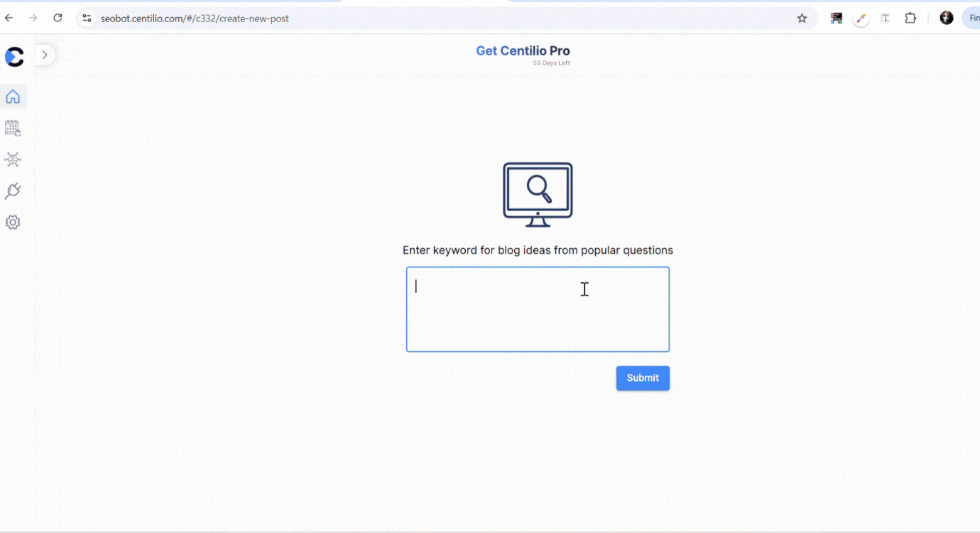Open Settings via the gear icon
Image resolution: width=980 pixels, height=533 pixels.
(x=13, y=222)
